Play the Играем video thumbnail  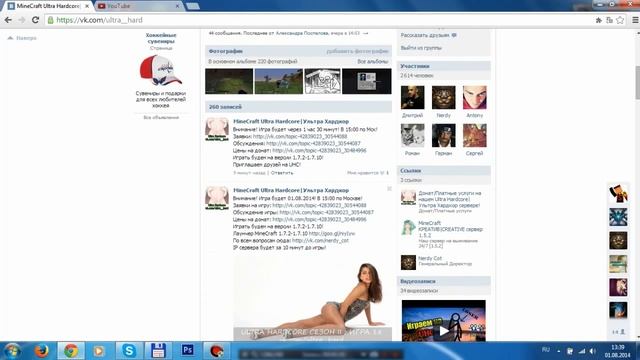pyautogui.click(x=444, y=321)
